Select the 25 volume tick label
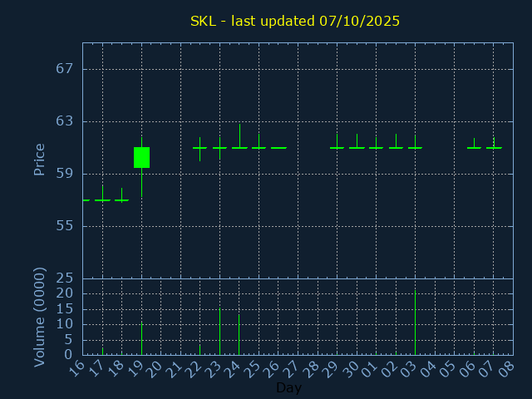Viewport: 532px width, 399px height. pos(65,278)
